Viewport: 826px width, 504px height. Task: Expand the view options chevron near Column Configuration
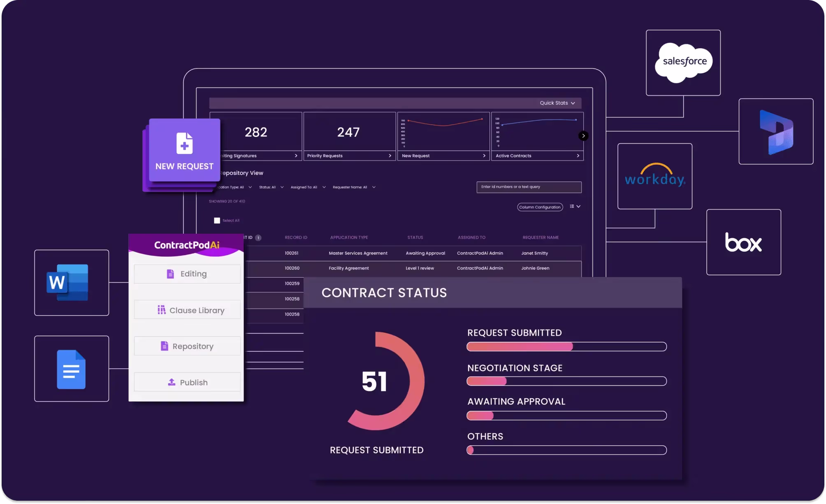point(578,207)
